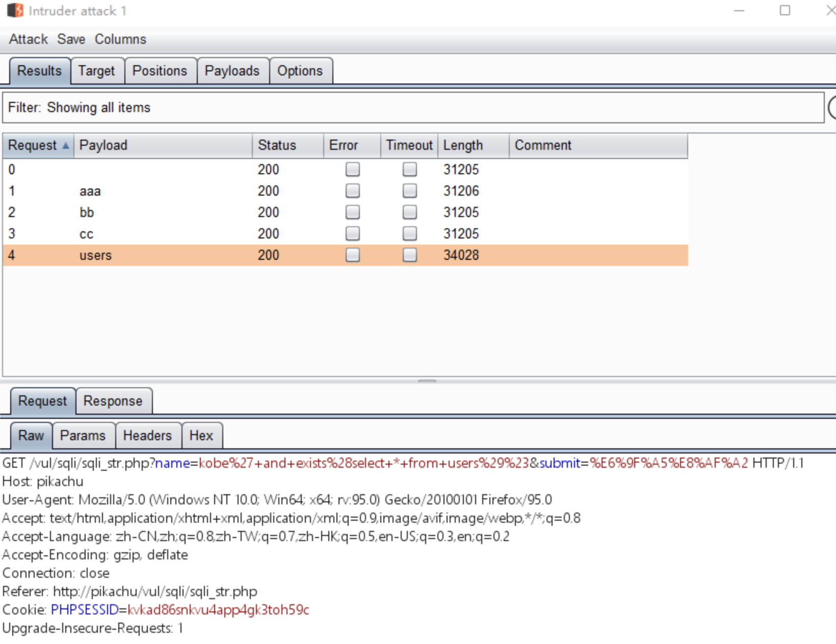
Task: Open the Columns menu
Action: [x=120, y=39]
